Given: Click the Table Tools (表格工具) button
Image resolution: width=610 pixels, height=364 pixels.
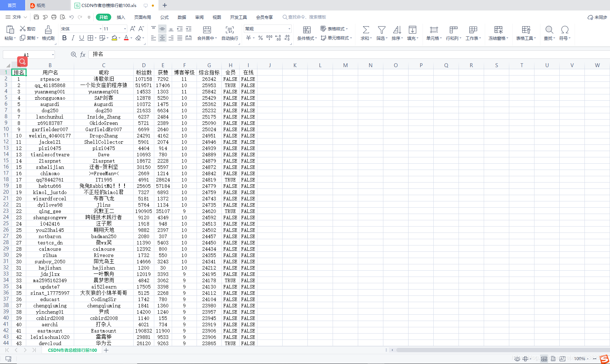Looking at the screenshot, I should 526,33.
